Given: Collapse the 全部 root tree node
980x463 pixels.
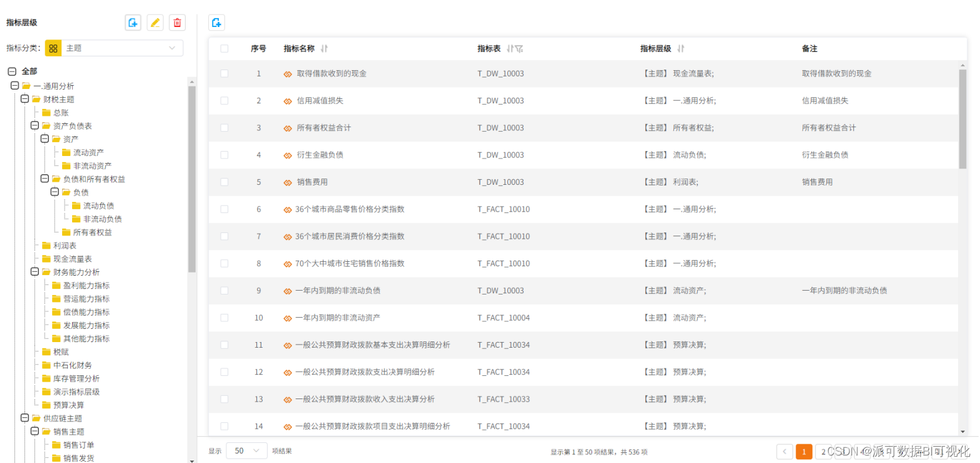Looking at the screenshot, I should click(x=12, y=71).
